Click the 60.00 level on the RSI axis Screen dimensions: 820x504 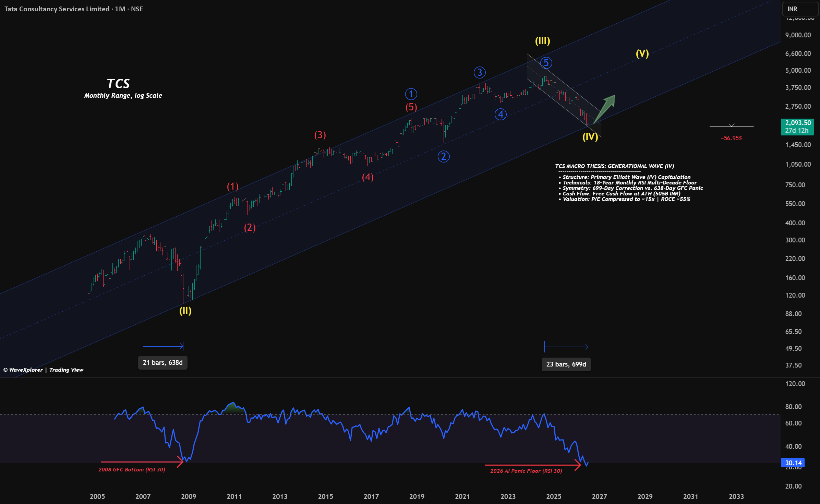click(x=793, y=423)
